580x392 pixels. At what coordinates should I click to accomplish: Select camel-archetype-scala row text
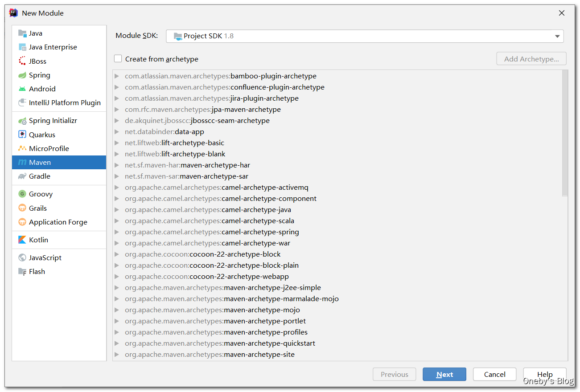[x=210, y=221]
